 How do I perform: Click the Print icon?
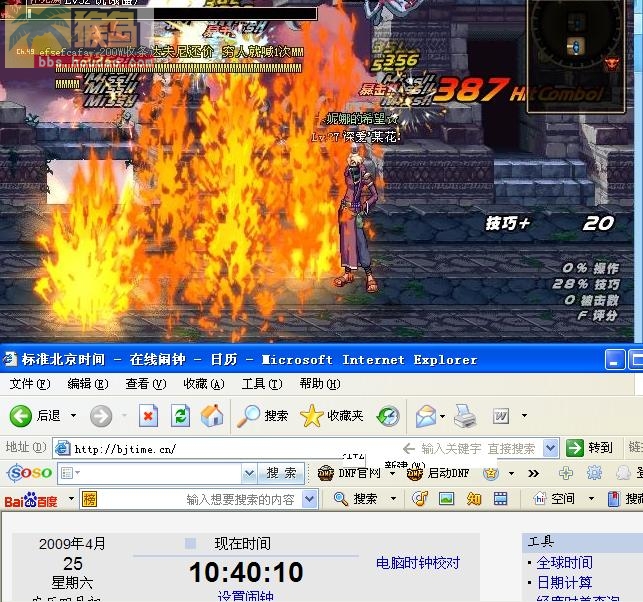coord(465,416)
